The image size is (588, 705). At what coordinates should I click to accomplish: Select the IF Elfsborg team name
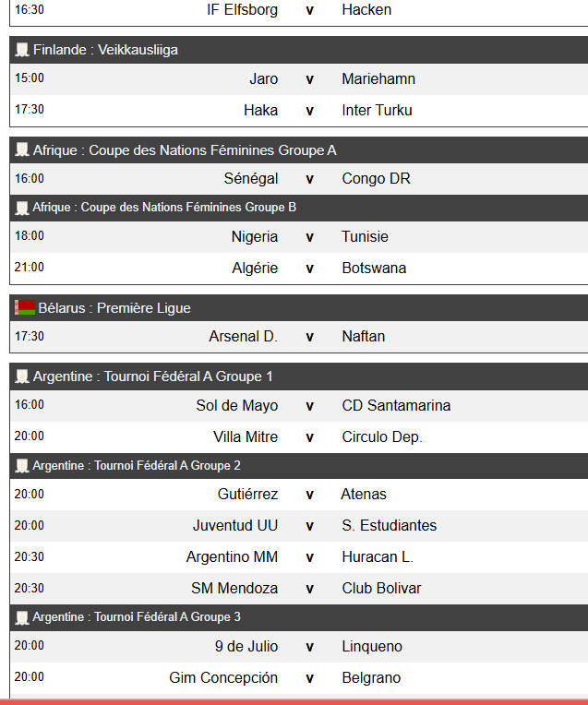(242, 10)
